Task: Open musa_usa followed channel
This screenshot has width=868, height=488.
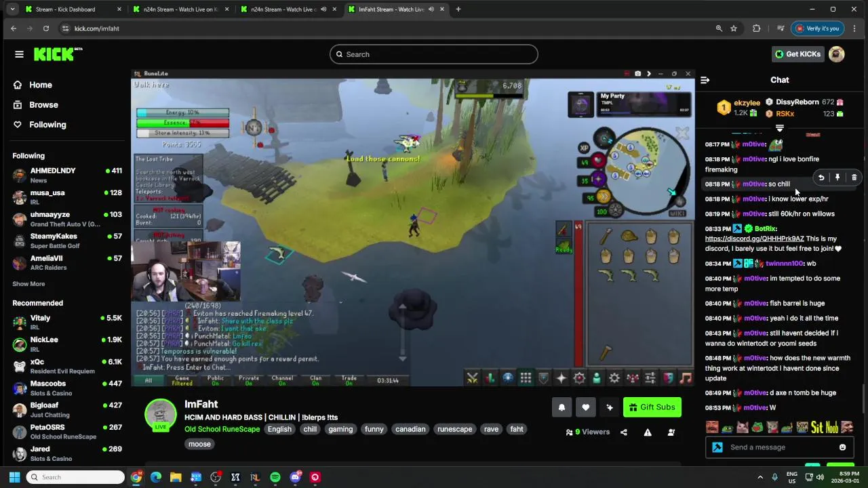Action: (66, 197)
